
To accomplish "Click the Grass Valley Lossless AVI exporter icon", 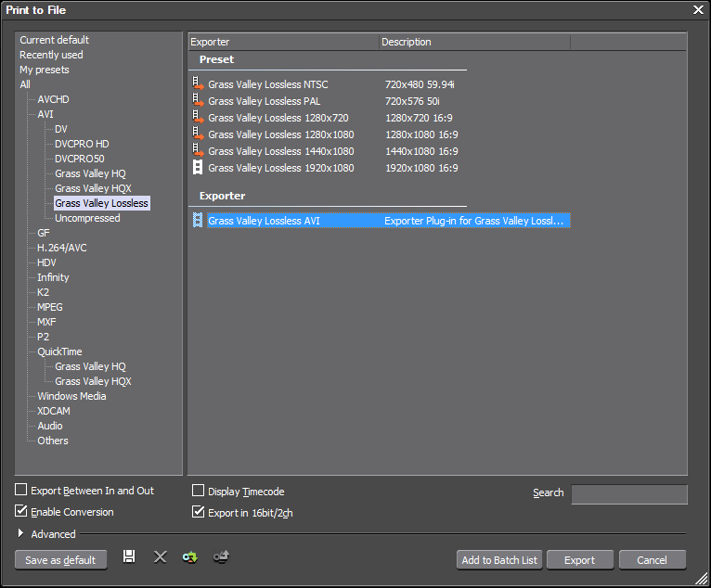I will tap(198, 220).
